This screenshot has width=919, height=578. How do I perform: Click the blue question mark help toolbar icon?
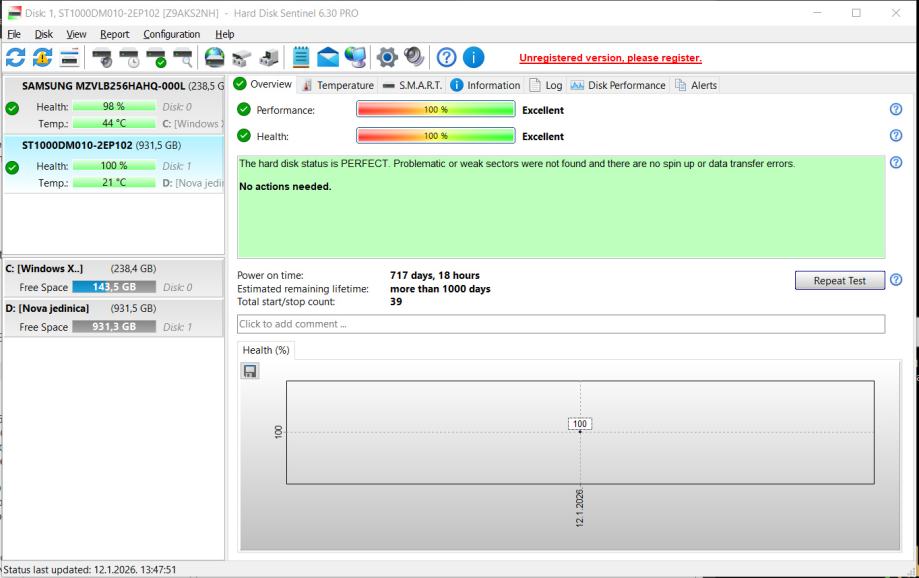click(x=447, y=58)
